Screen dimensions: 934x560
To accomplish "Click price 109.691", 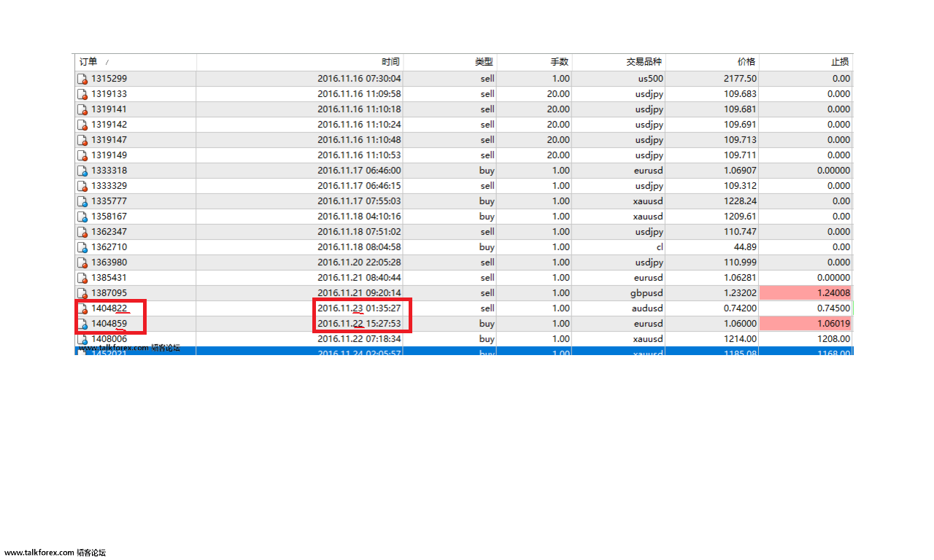I will click(740, 125).
